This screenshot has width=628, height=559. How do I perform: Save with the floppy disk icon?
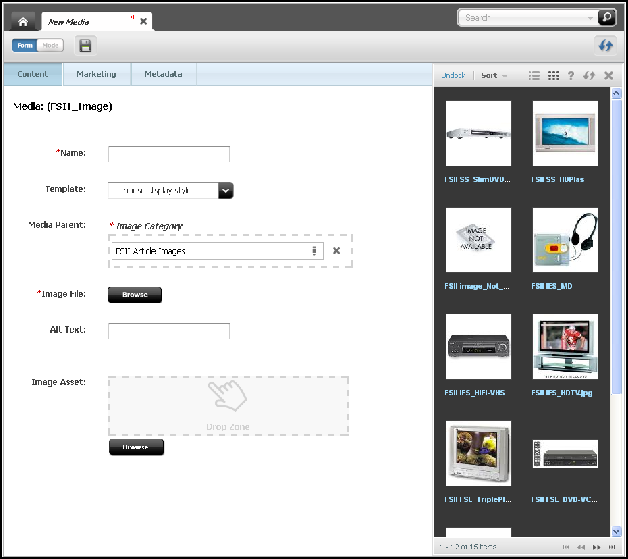[x=85, y=46]
